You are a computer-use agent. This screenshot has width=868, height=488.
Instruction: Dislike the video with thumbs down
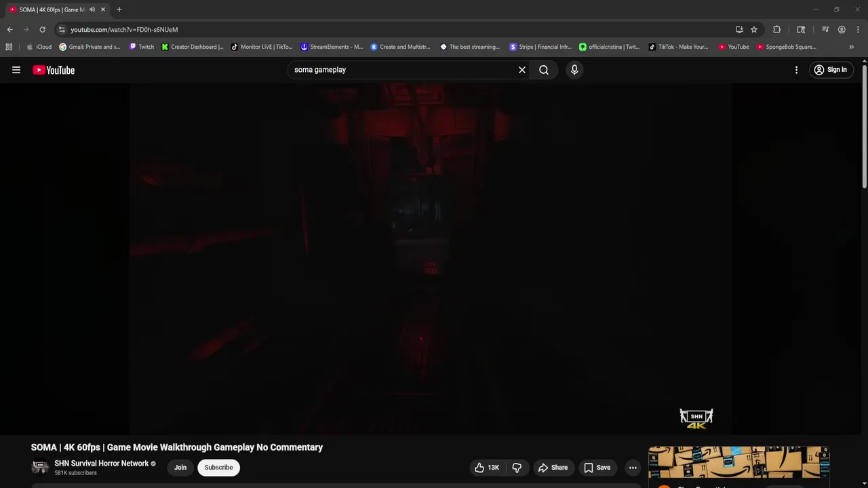point(517,468)
